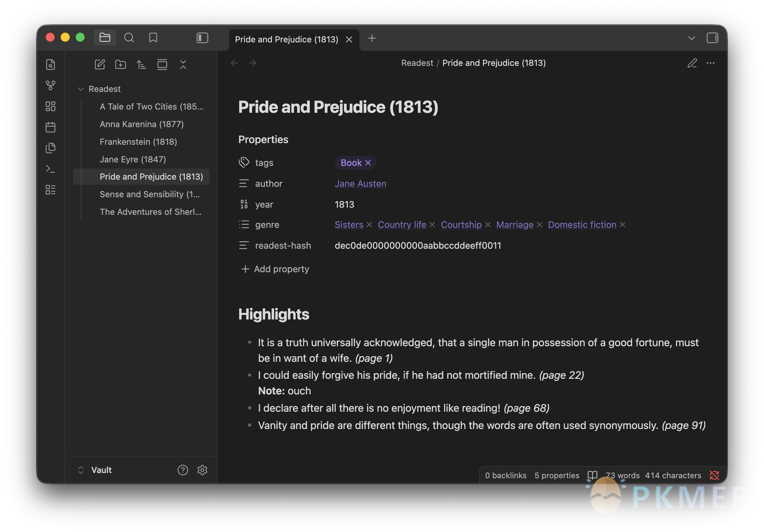
Task: Open the help icon
Action: [183, 470]
